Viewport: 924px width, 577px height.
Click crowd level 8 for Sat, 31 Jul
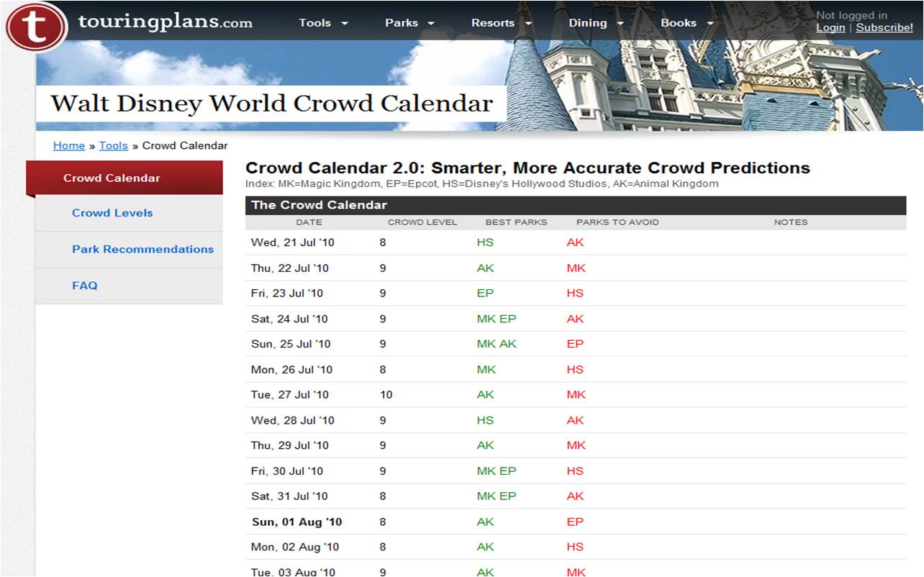383,496
